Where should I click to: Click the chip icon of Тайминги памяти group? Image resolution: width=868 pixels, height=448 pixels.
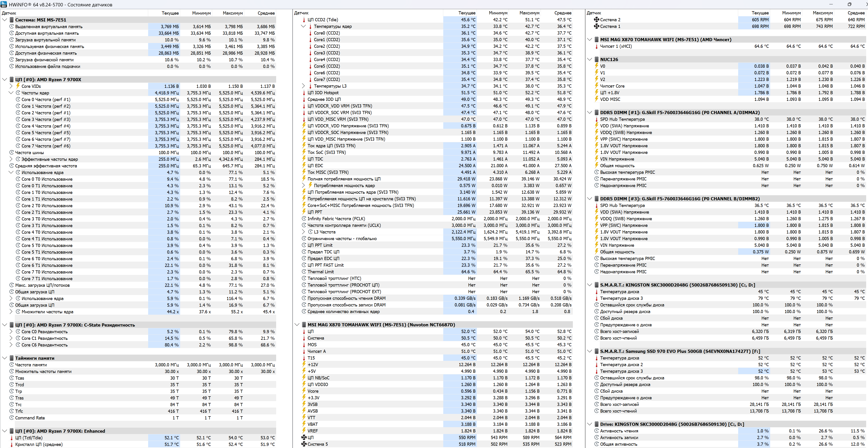click(11, 358)
